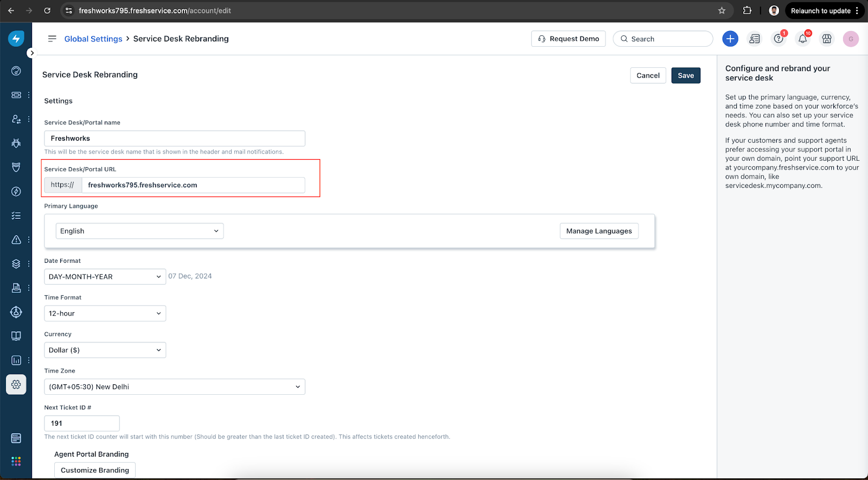Click the 07 Dec, 2024 date preview
The image size is (868, 480).
(x=190, y=276)
